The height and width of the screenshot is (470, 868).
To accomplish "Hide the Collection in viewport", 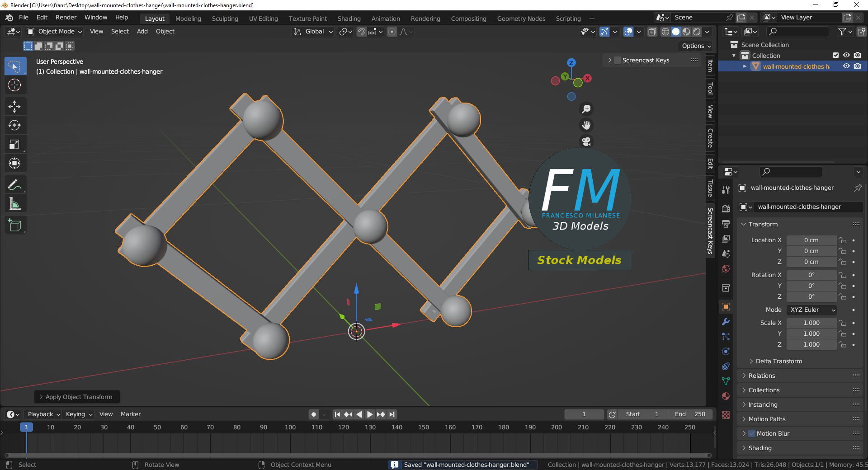I will coord(846,55).
